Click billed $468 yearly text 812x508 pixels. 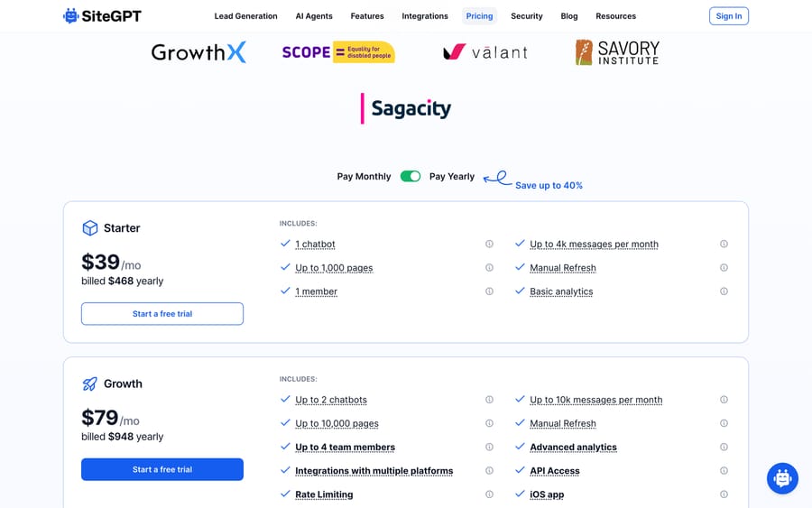click(x=122, y=282)
